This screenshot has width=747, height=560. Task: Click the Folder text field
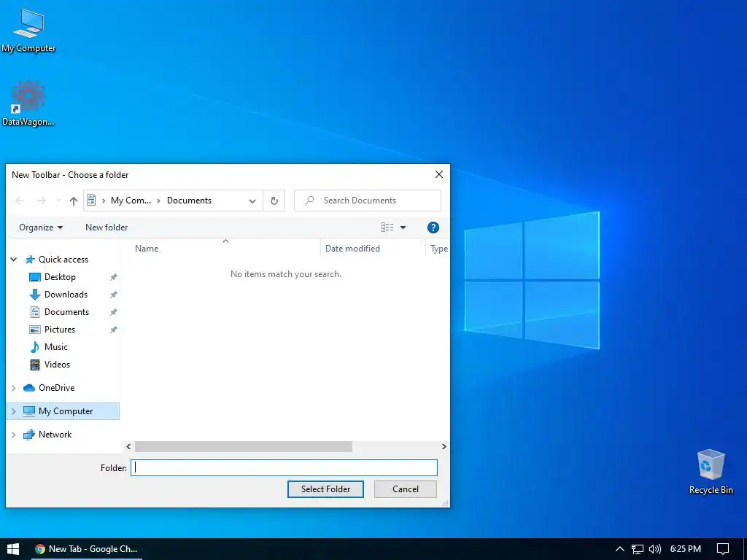(284, 467)
